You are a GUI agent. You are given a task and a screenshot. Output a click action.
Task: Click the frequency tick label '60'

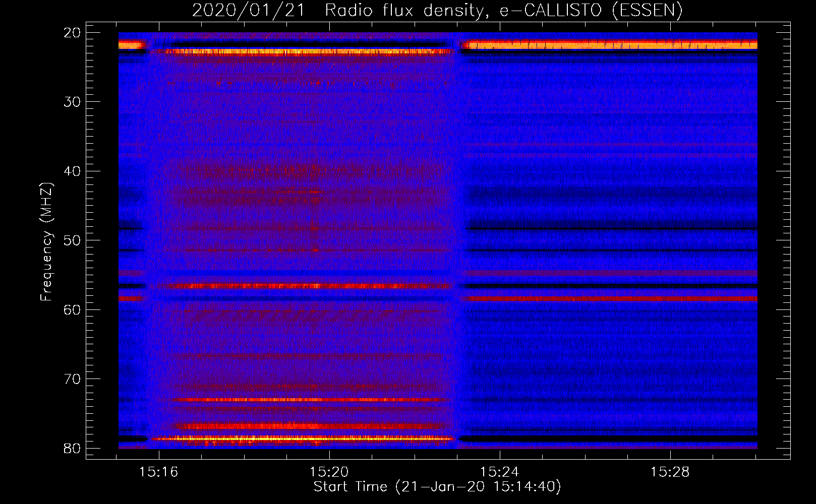tap(73, 309)
